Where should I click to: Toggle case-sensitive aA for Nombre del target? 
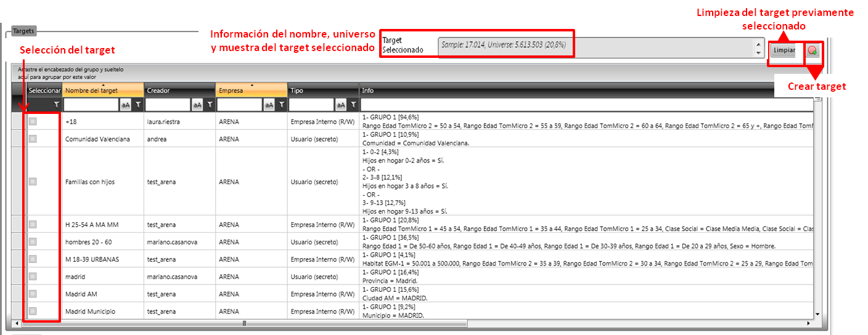point(126,105)
